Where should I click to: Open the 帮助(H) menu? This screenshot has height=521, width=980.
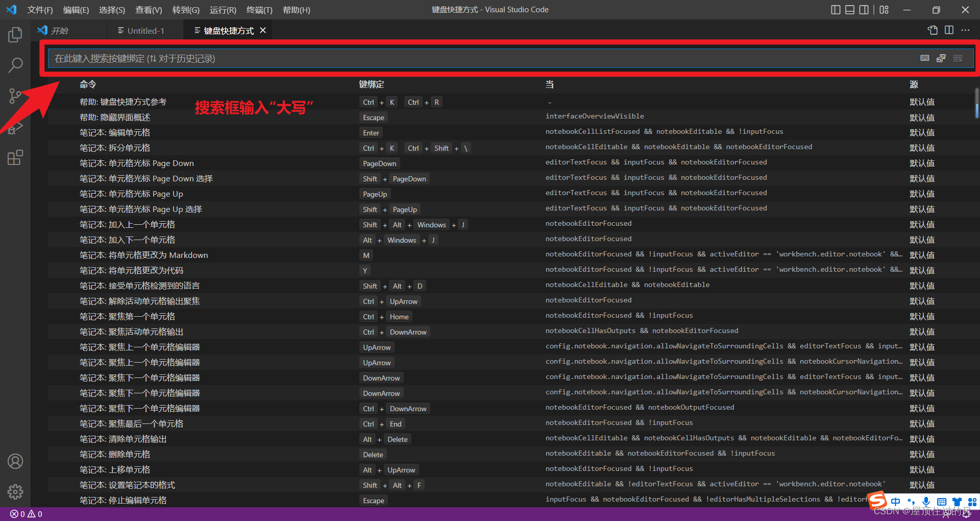coord(296,10)
